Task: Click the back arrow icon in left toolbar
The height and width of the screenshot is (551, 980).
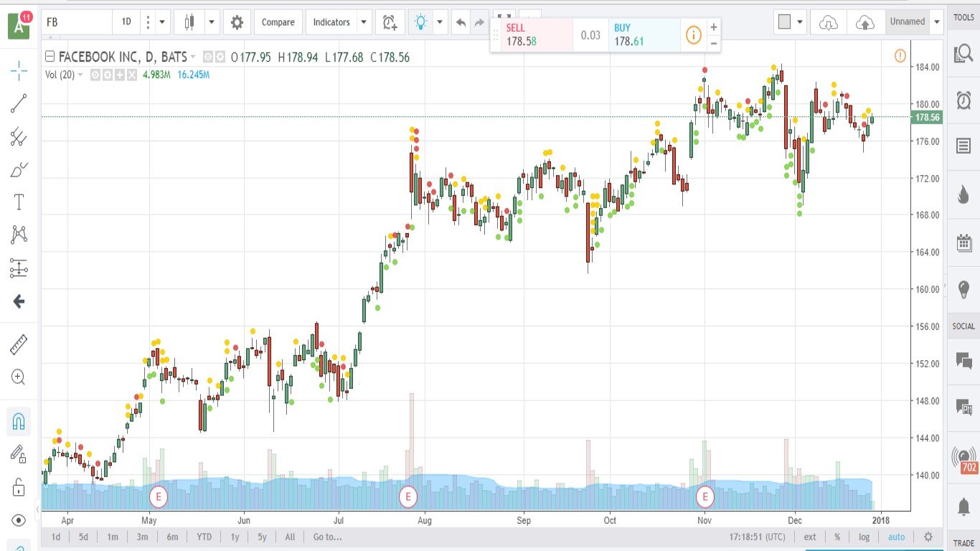Action: point(19,301)
